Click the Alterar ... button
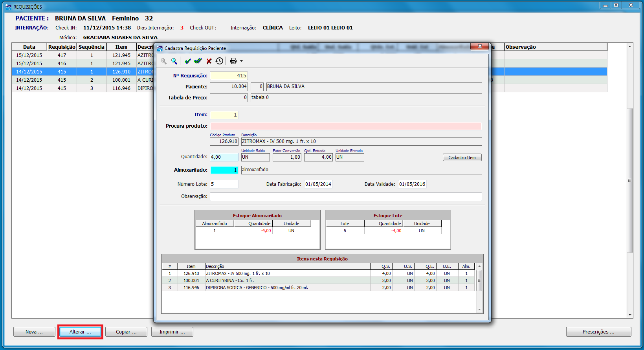The height and width of the screenshot is (350, 644). pos(80,332)
